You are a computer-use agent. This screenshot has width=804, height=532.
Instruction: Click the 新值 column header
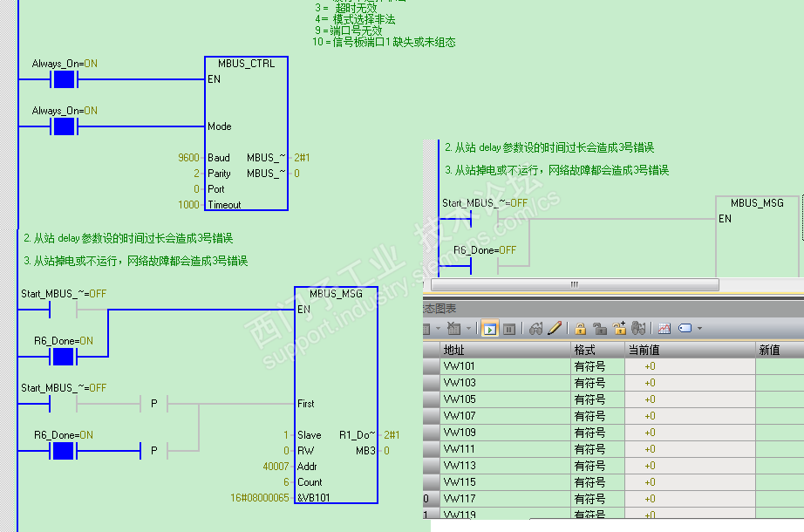point(780,351)
